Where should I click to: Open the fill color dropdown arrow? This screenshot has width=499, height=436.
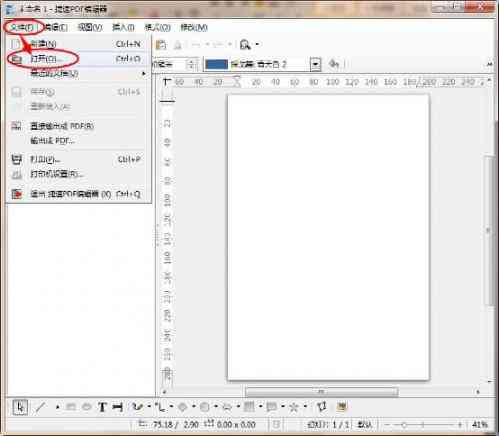[x=315, y=64]
